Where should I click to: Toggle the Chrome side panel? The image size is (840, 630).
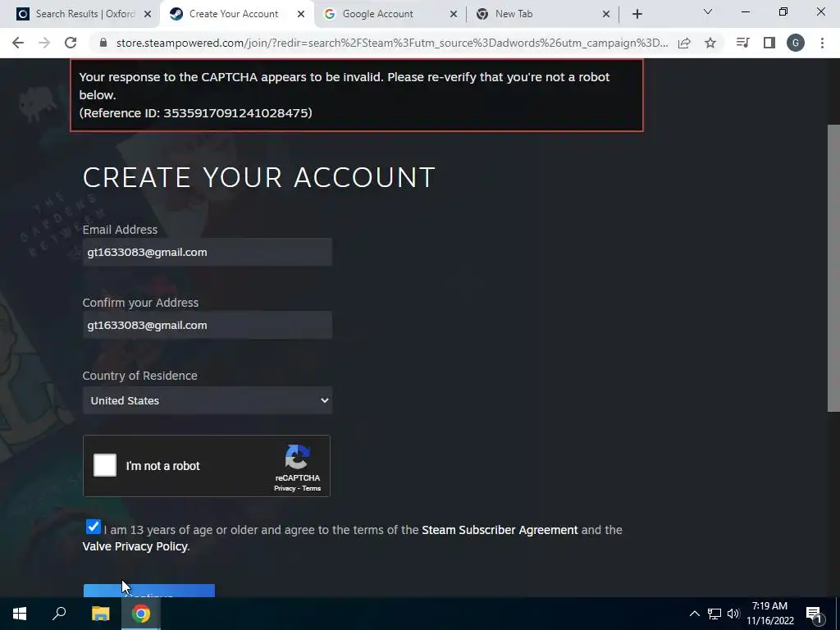tap(769, 43)
